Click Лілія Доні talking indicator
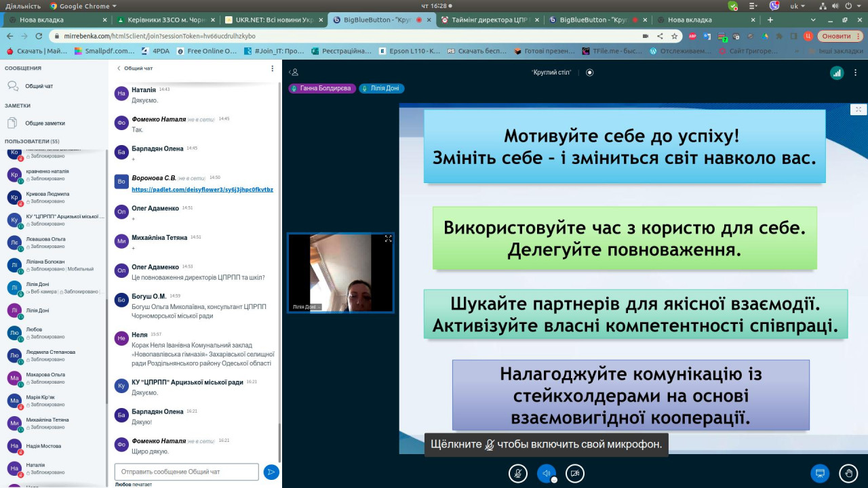868x488 pixels. 382,88
